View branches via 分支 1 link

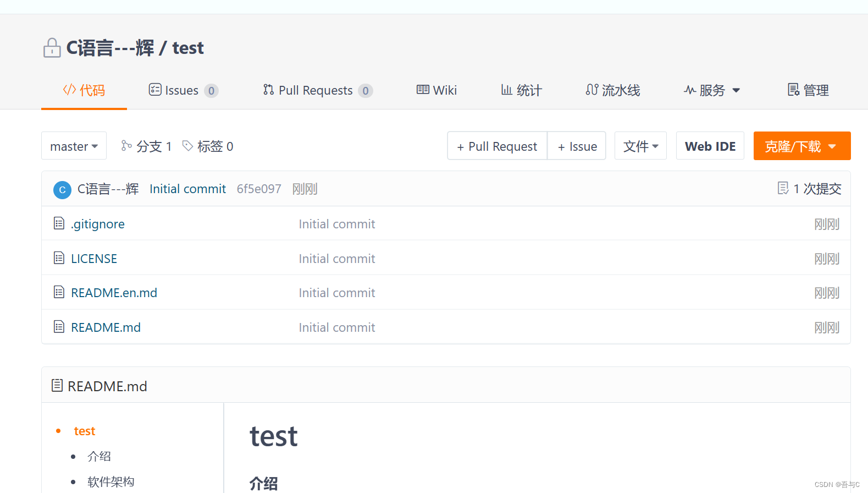pyautogui.click(x=146, y=146)
